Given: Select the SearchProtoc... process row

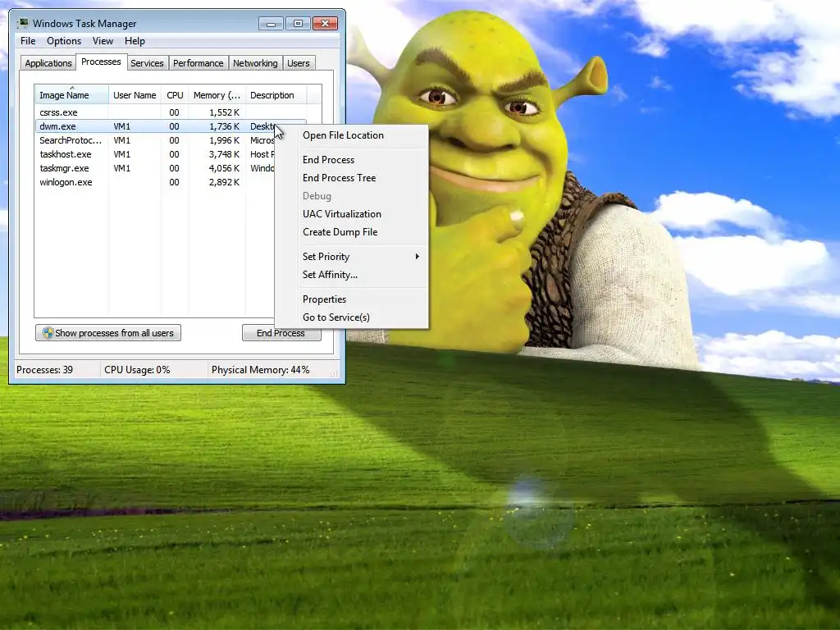Looking at the screenshot, I should 155,140.
